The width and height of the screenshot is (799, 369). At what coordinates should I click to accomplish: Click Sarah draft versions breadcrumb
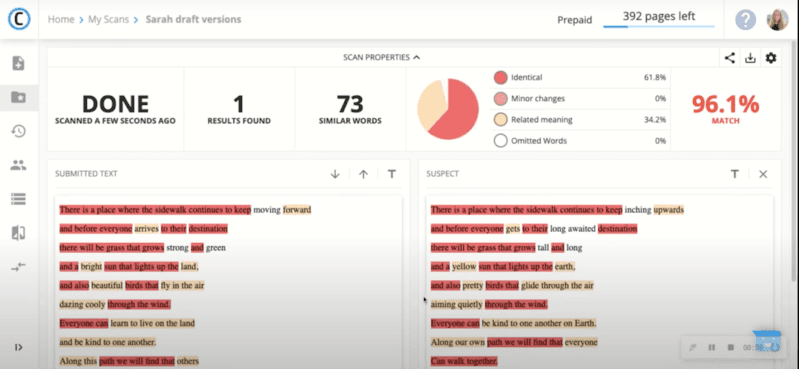(193, 19)
